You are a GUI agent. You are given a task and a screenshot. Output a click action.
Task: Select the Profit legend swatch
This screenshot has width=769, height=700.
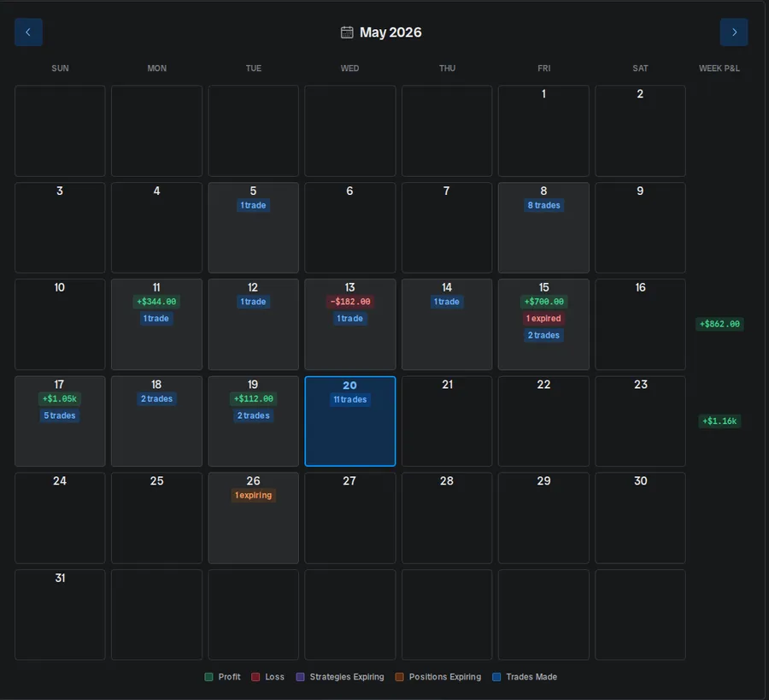(x=209, y=677)
